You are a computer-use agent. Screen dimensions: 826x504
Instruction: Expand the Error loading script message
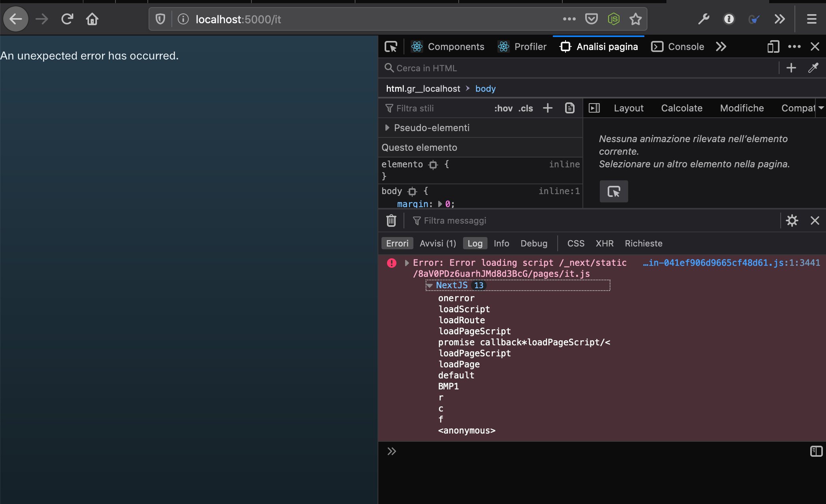[407, 263]
